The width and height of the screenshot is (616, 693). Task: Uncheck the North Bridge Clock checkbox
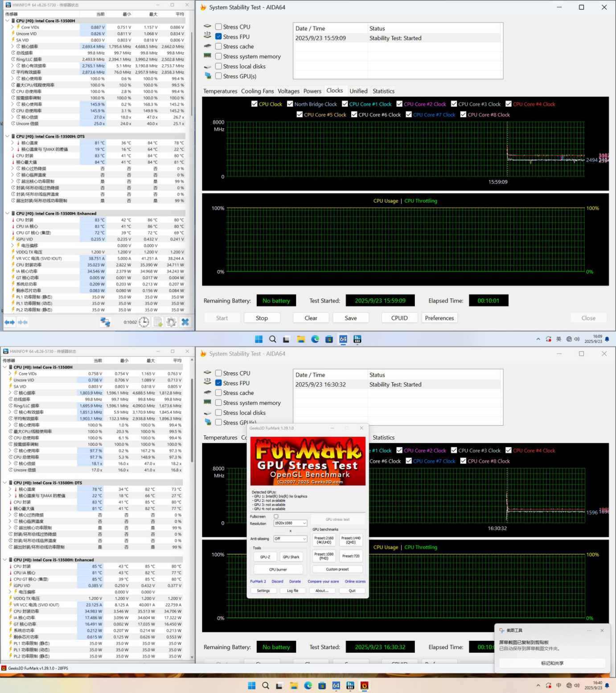290,104
